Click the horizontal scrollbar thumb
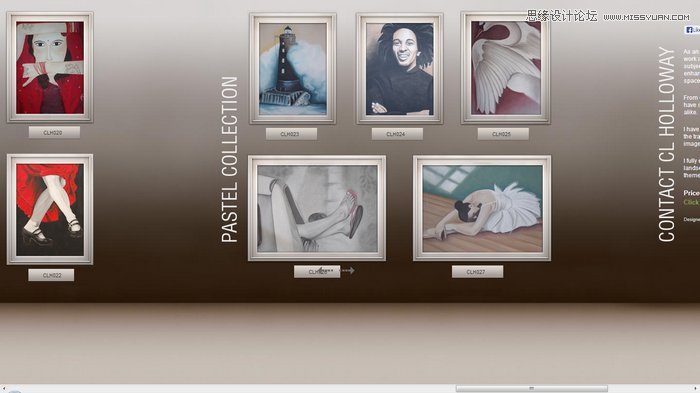Screen dimensions: 700x393 (532, 389)
